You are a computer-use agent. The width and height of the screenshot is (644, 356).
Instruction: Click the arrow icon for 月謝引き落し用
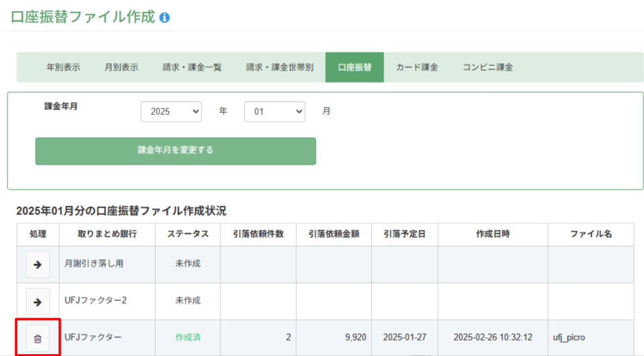pos(38,265)
